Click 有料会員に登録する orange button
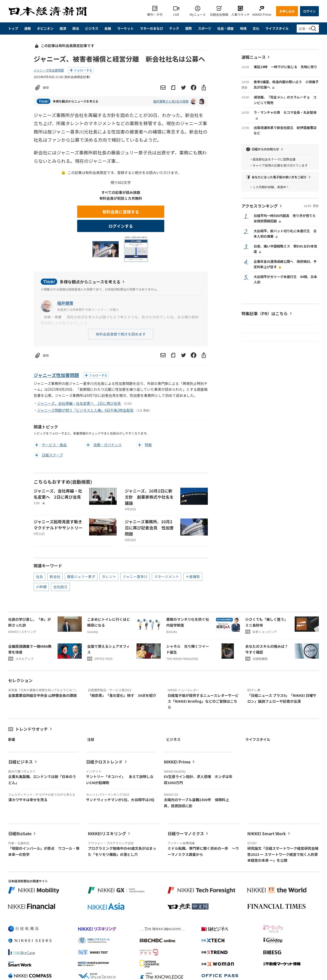 pos(121,211)
